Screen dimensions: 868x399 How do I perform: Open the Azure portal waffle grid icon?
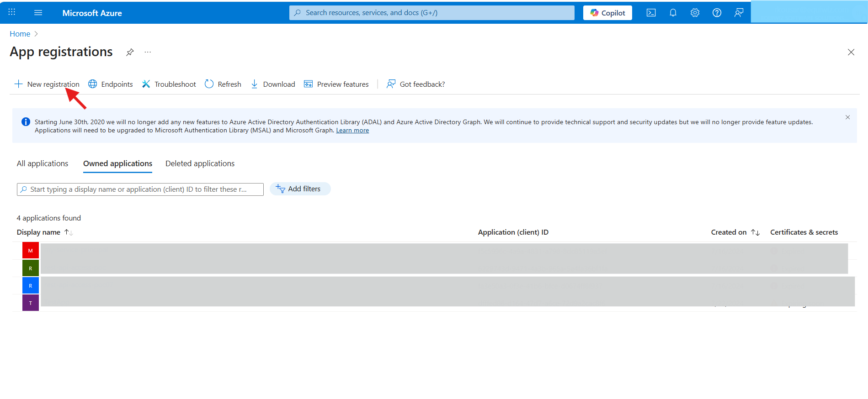point(12,12)
